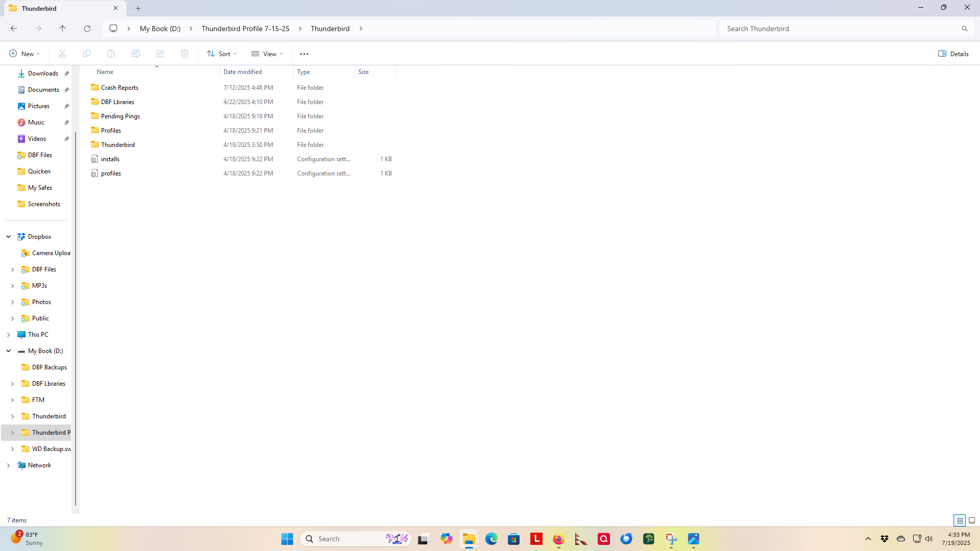Collapse the Dropbox tree node
The height and width of the screenshot is (551, 980).
coord(9,237)
